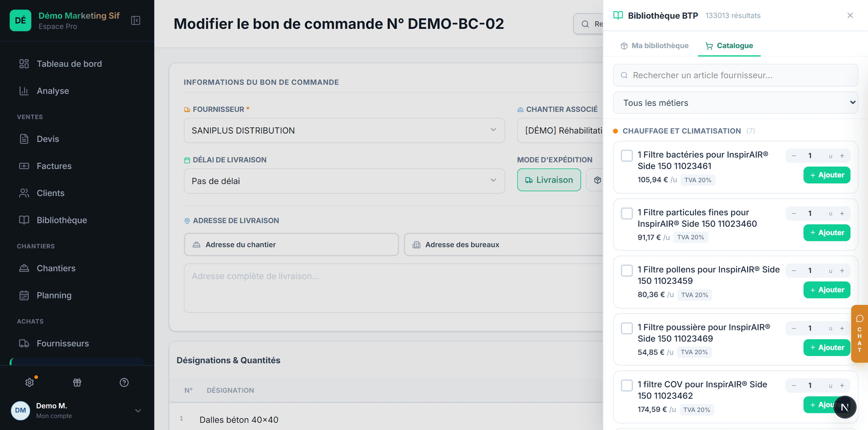This screenshot has height=430, width=868.
Task: Decrease quantity for Filtre poussière item
Action: (x=794, y=328)
